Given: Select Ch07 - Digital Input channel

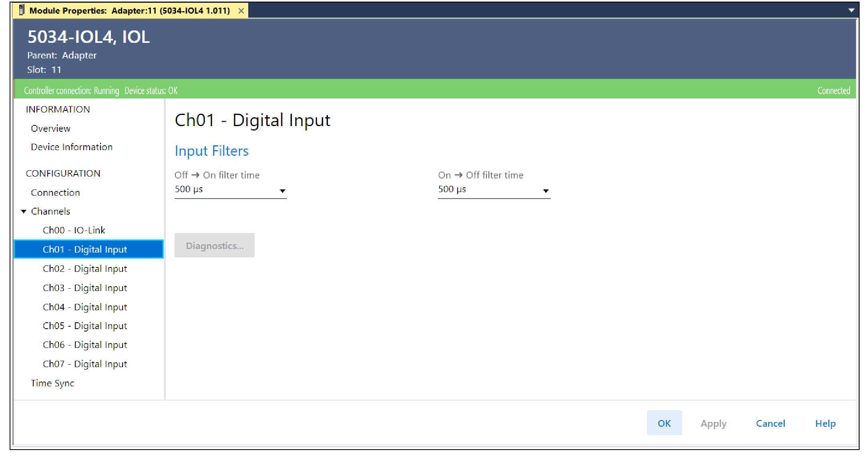Looking at the screenshot, I should coord(85,364).
